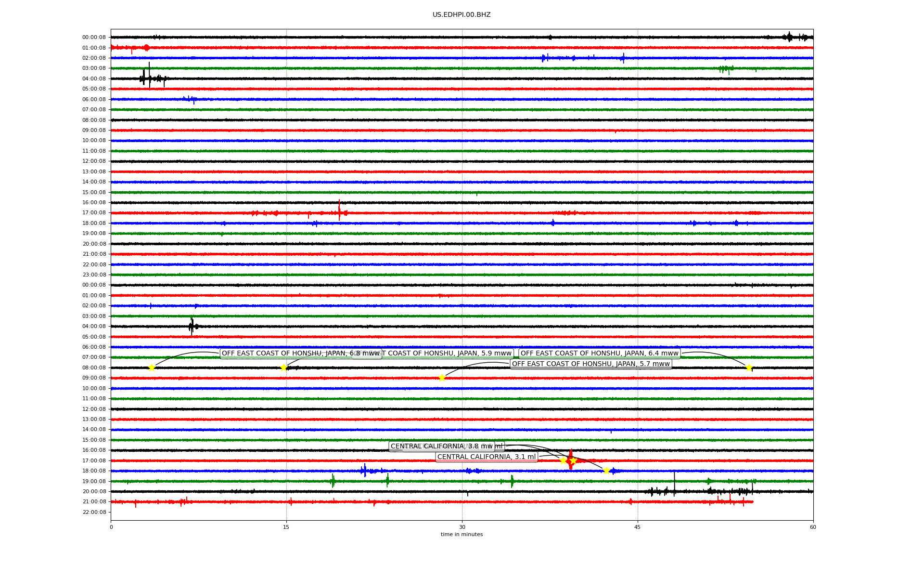Click the yellow star on the 09:00:08 trace
924x578 pixels.
coord(442,378)
